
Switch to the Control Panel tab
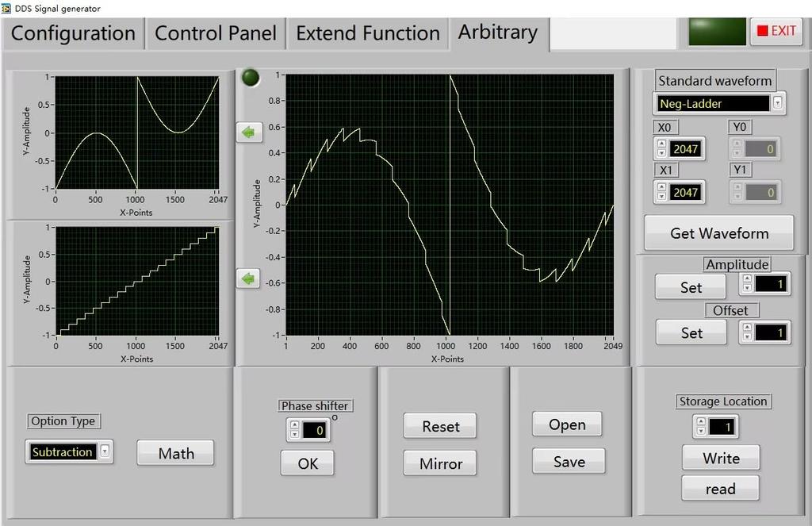click(x=216, y=33)
